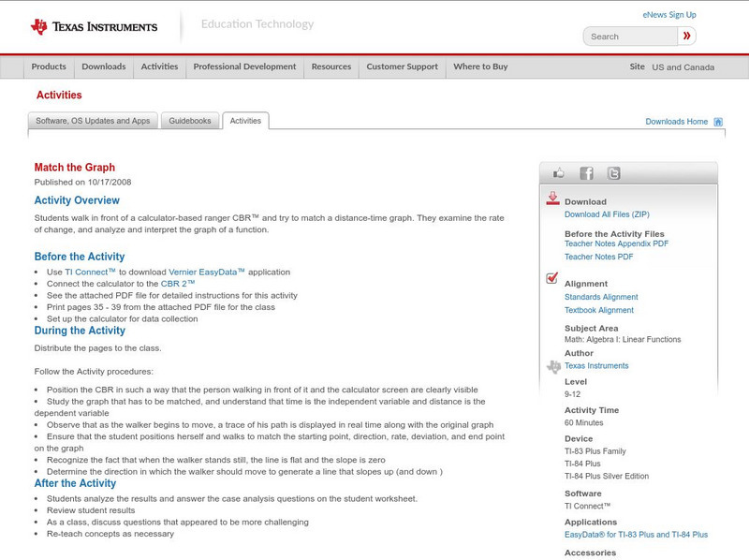Share on Facebook icon
Image resolution: width=749 pixels, height=560 pixels.
click(x=586, y=173)
